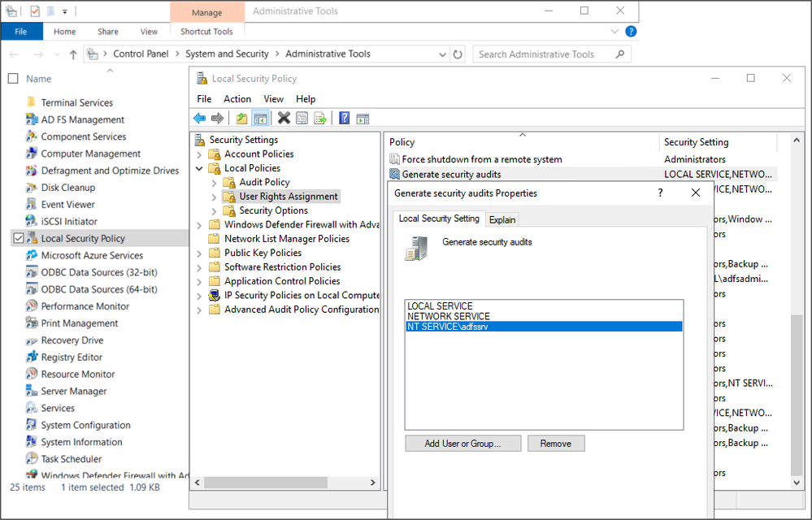Select the Services icon in file list
The height and width of the screenshot is (520, 812).
pyautogui.click(x=32, y=408)
